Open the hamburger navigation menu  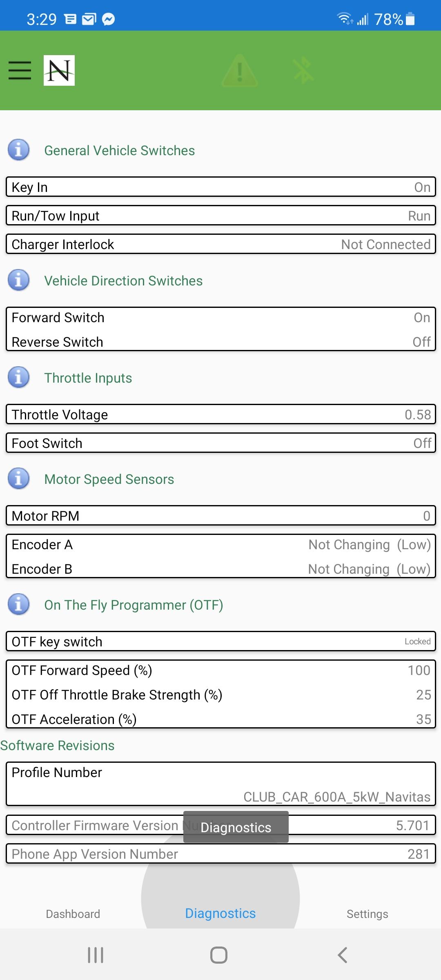point(20,70)
